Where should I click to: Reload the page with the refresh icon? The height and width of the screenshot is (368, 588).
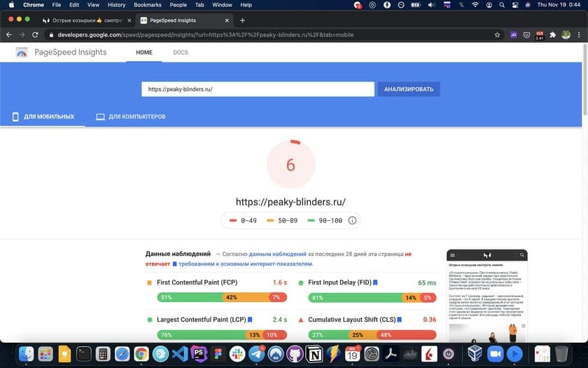tap(35, 35)
